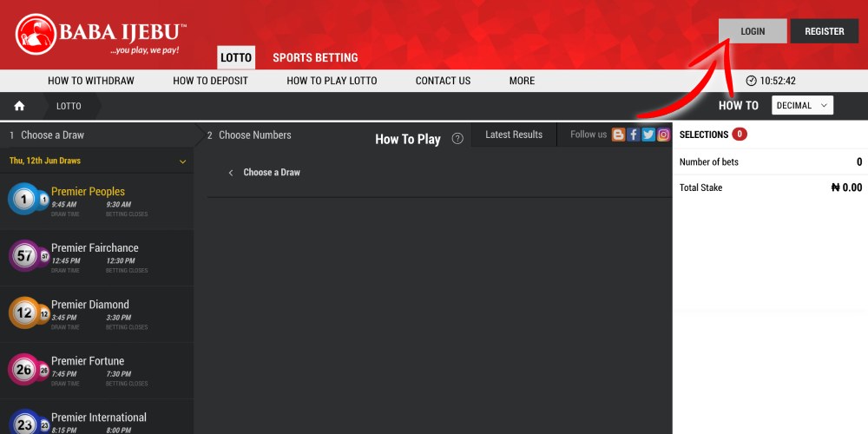The image size is (868, 434).
Task: Click Premier Fortune 7:30 PM betting closes
Action: [x=118, y=374]
